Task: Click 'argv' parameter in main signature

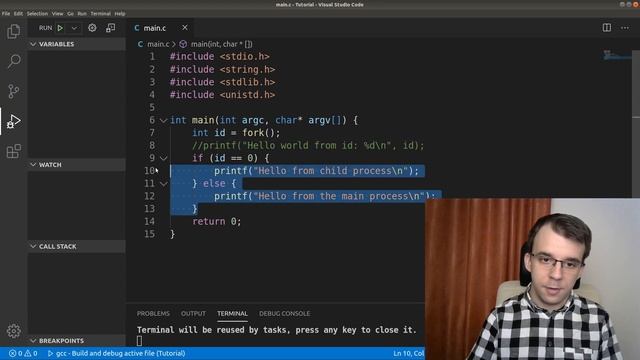Action: [319, 120]
